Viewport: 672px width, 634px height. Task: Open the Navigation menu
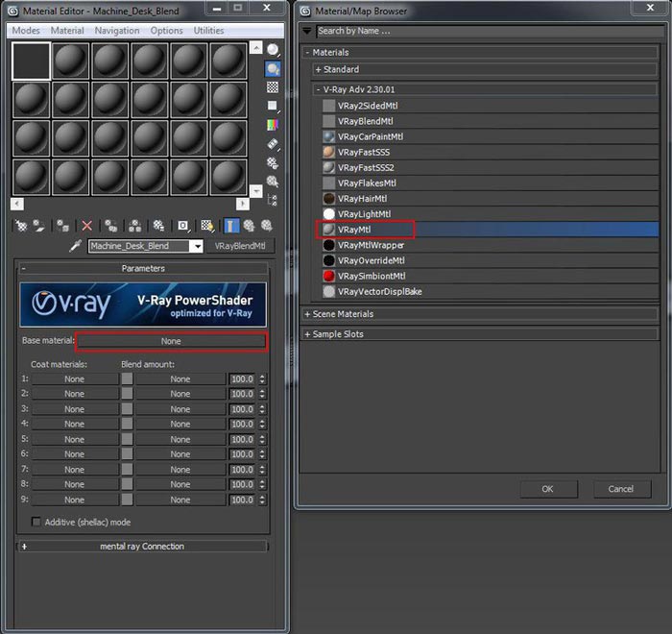point(117,31)
